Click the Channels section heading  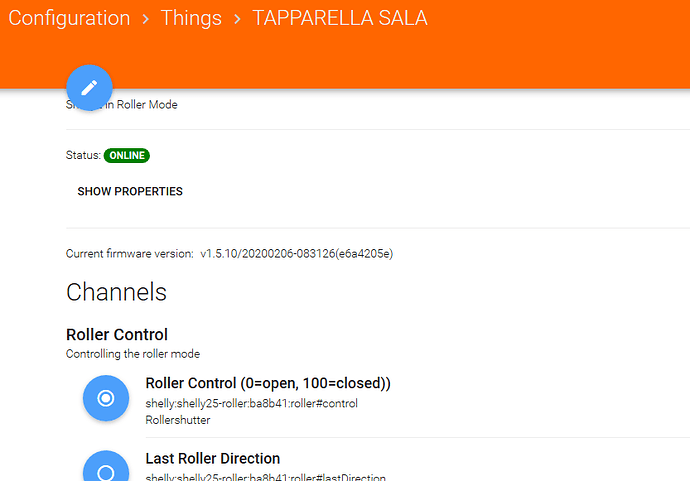(116, 292)
